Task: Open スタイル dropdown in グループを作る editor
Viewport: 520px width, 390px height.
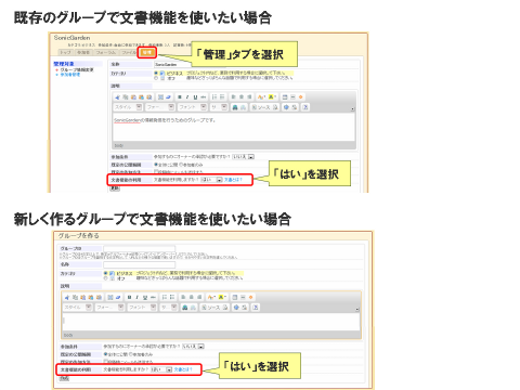Action: [78, 307]
